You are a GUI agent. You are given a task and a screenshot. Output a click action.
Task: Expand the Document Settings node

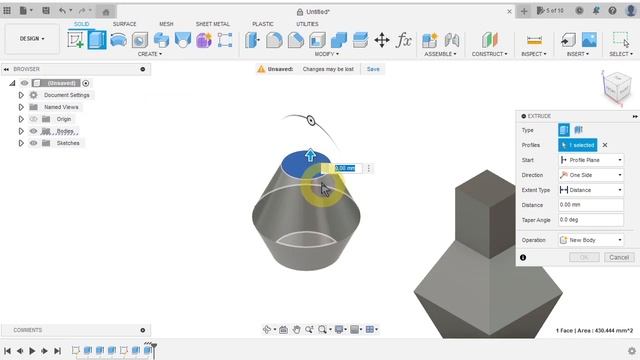[21, 95]
